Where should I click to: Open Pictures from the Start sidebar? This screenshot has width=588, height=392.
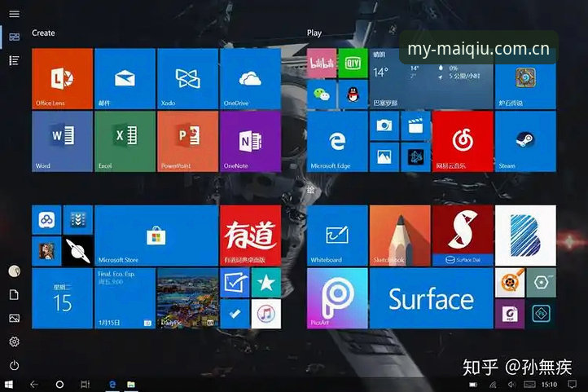pos(14,319)
